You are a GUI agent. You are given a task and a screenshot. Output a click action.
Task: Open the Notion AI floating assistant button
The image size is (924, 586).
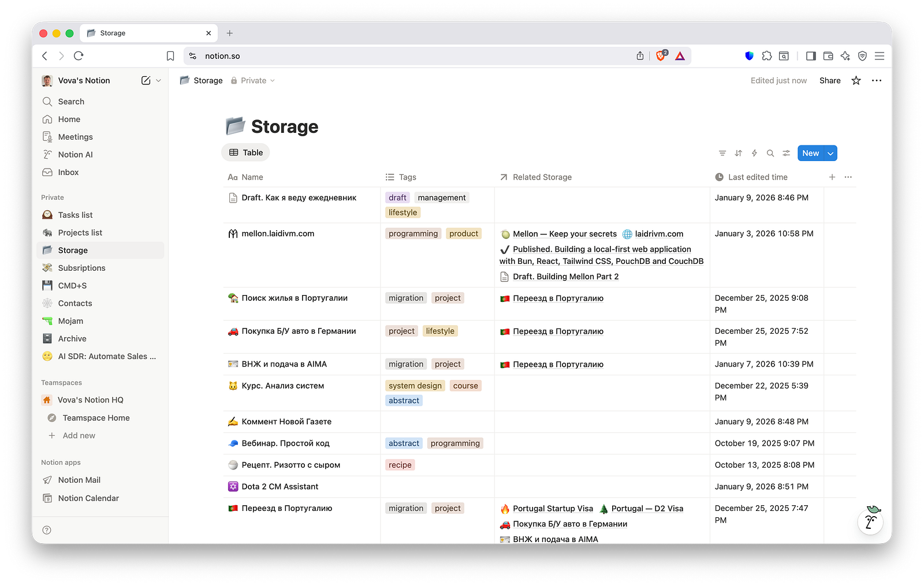(871, 521)
